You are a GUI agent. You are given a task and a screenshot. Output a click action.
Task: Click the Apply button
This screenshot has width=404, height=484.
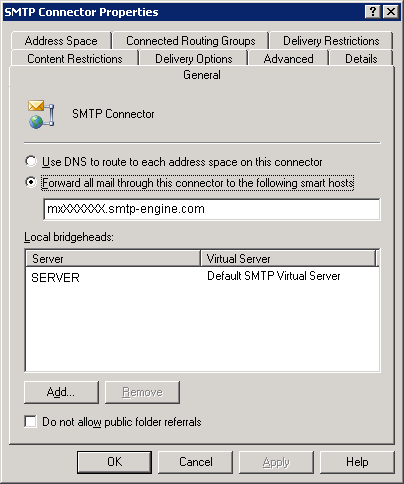[x=276, y=462]
